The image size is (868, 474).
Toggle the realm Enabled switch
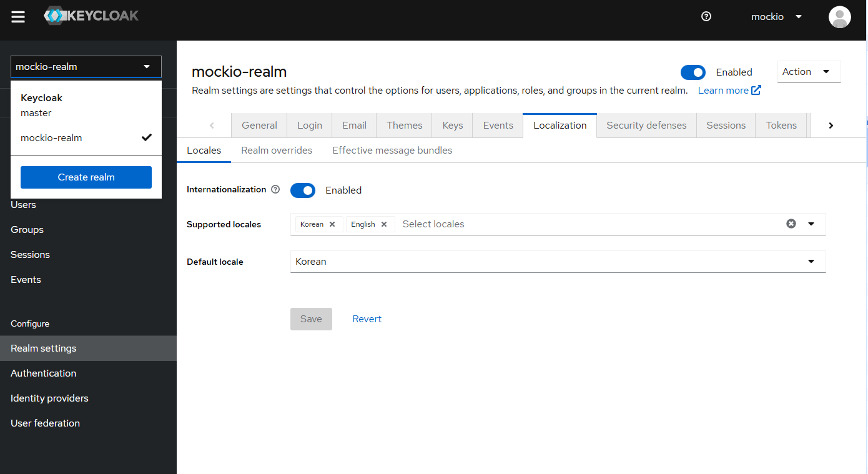(693, 72)
